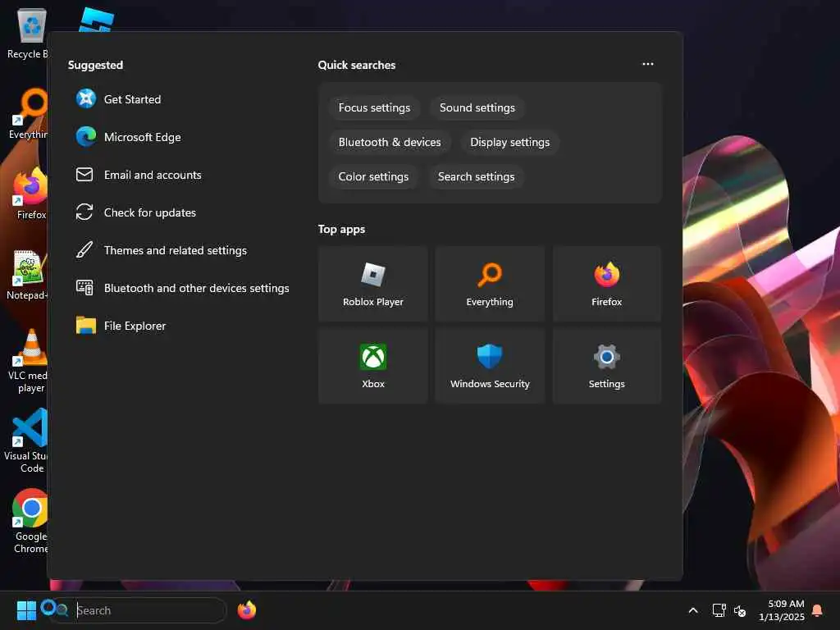Open the Windows Start button
840x630 pixels.
click(x=26, y=610)
